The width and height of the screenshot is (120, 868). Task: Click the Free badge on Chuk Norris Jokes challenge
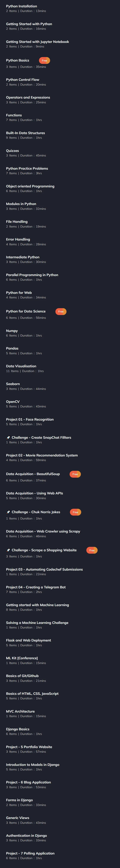click(x=76, y=512)
